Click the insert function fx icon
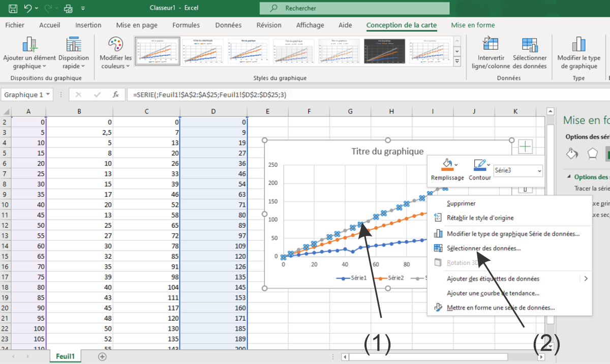The width and height of the screenshot is (610, 364). [x=116, y=95]
